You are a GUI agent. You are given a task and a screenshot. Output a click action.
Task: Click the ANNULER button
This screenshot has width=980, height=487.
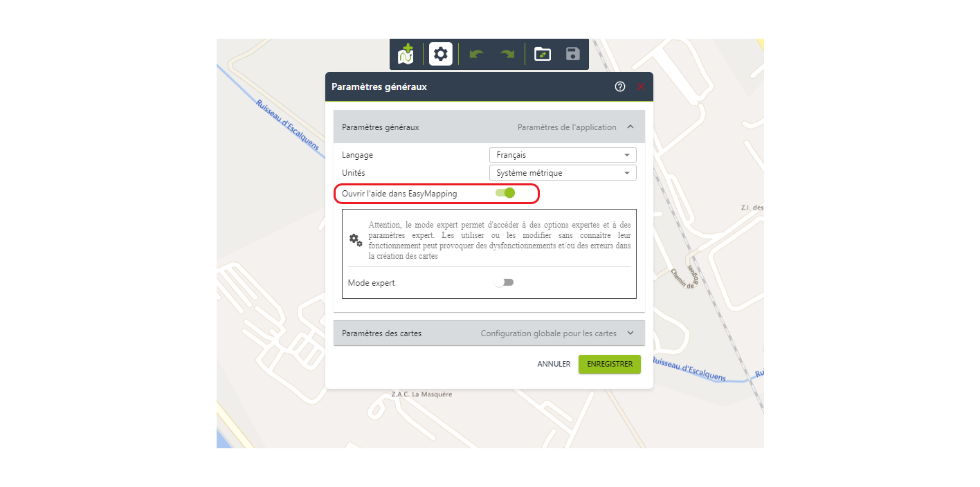pos(554,364)
